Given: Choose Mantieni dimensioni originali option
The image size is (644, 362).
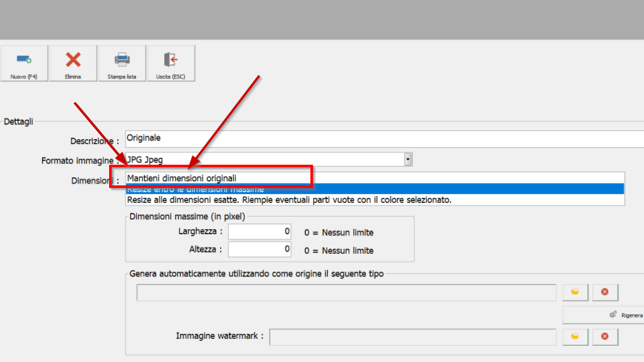Looking at the screenshot, I should point(375,178).
